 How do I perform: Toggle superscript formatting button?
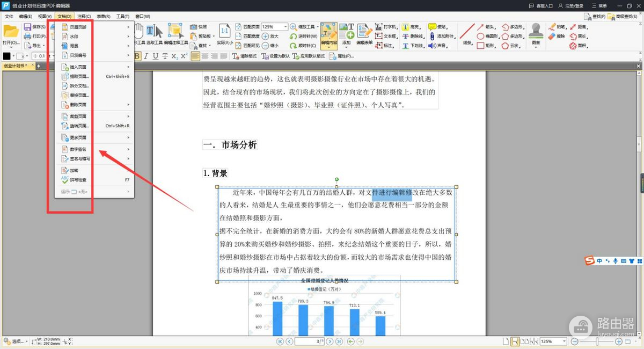tap(184, 56)
